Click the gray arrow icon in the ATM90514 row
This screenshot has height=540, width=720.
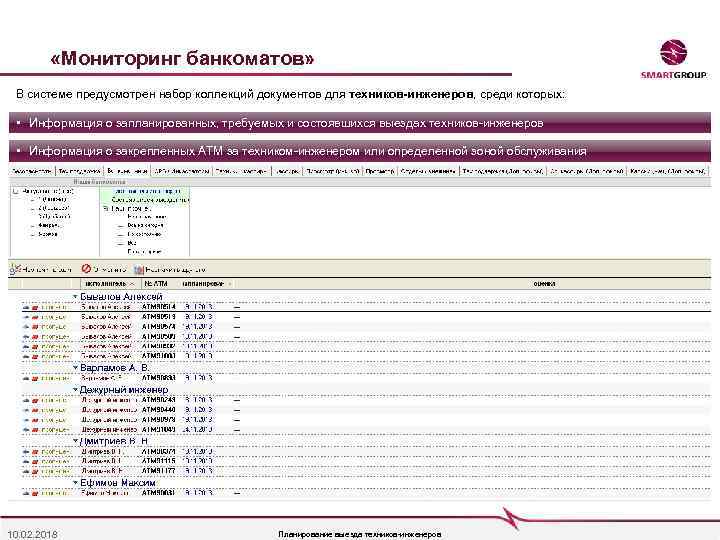26,307
